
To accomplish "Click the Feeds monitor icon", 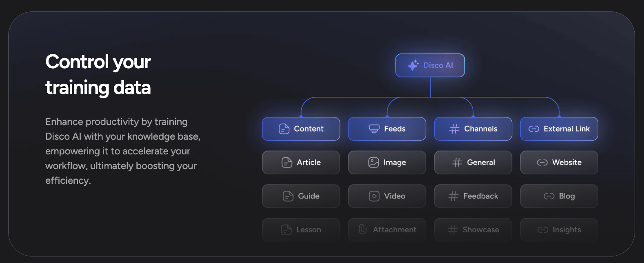I will point(374,129).
